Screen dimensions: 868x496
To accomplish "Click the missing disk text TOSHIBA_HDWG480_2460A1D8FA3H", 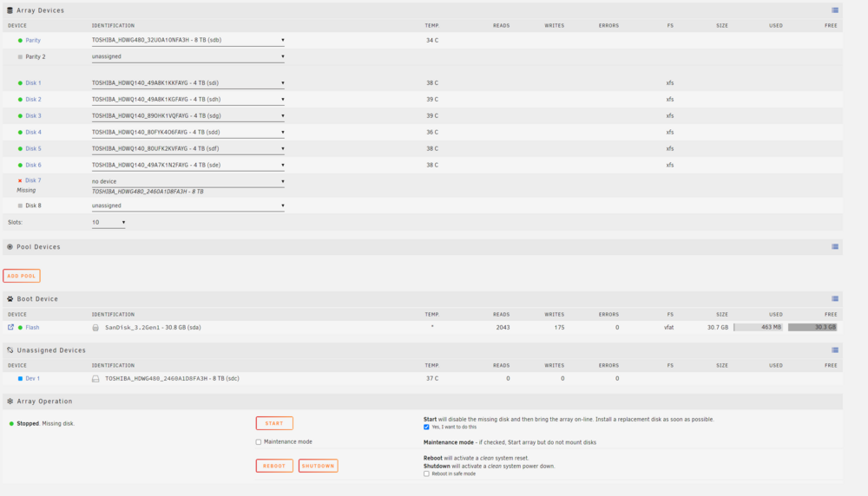I will pyautogui.click(x=148, y=192).
